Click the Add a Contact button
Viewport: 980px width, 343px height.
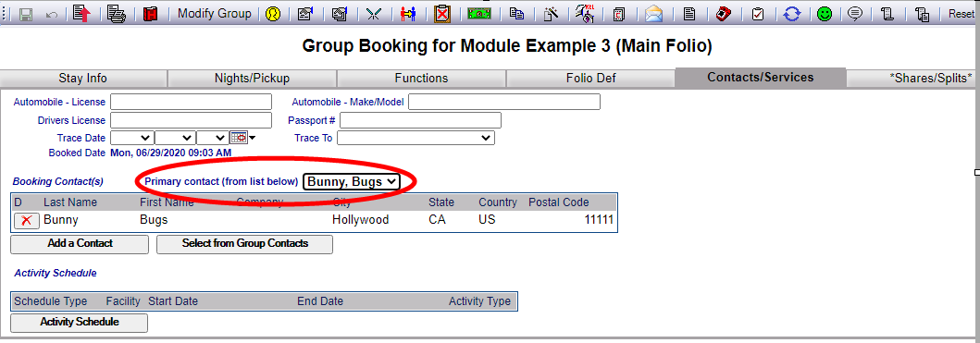click(x=80, y=244)
